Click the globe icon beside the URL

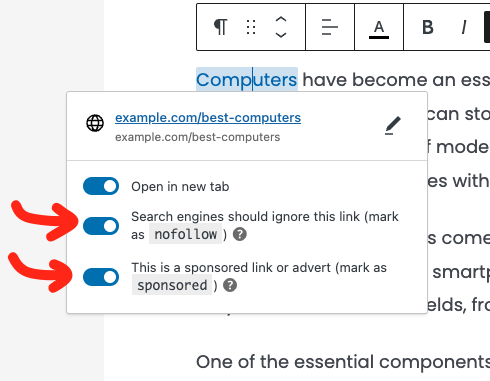coord(95,123)
